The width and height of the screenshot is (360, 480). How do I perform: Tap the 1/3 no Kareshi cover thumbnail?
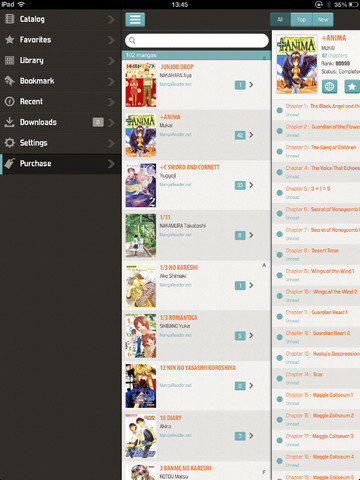point(141,286)
